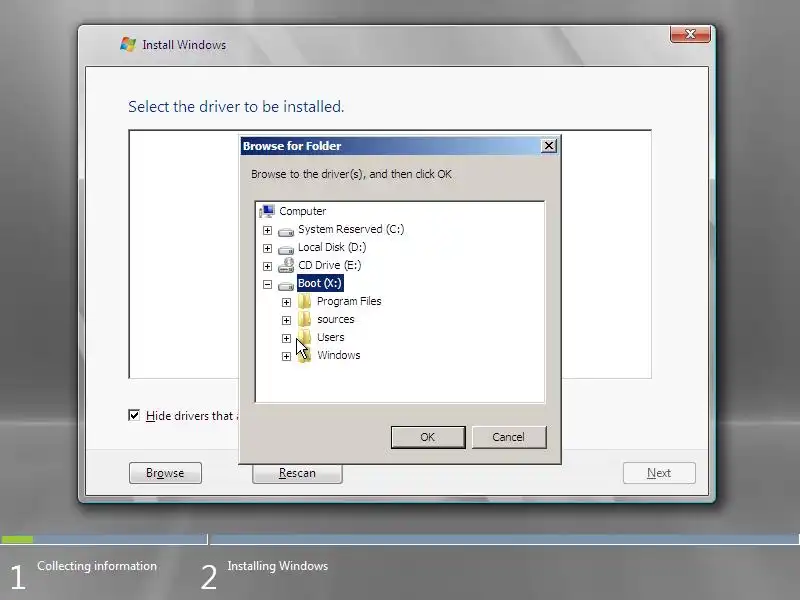
Task: Close the Install Windows window
Action: coord(690,34)
